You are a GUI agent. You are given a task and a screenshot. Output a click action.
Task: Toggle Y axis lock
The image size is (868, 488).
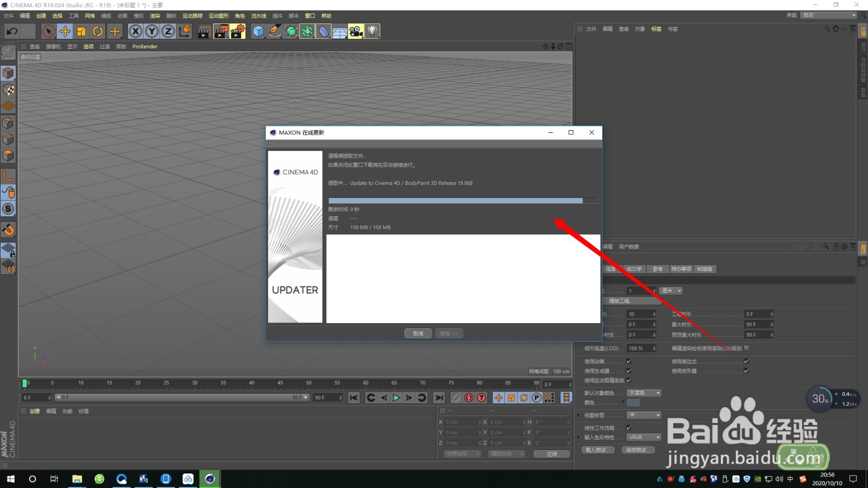pyautogui.click(x=152, y=31)
